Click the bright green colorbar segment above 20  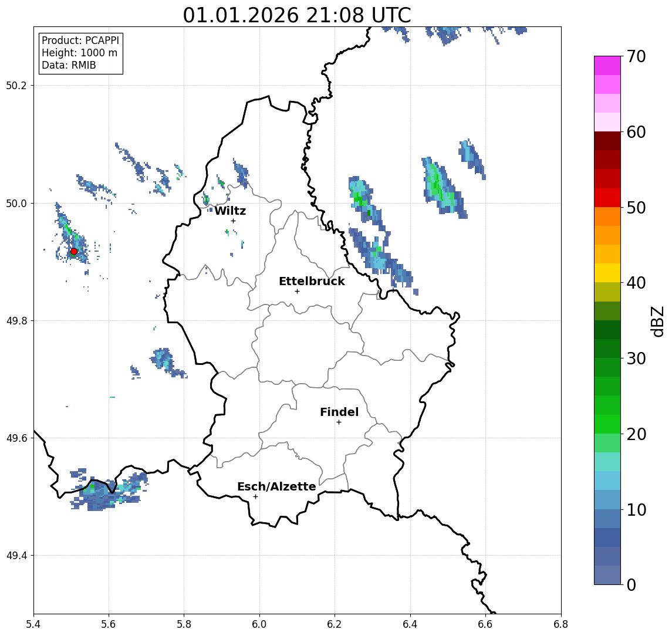(607, 424)
